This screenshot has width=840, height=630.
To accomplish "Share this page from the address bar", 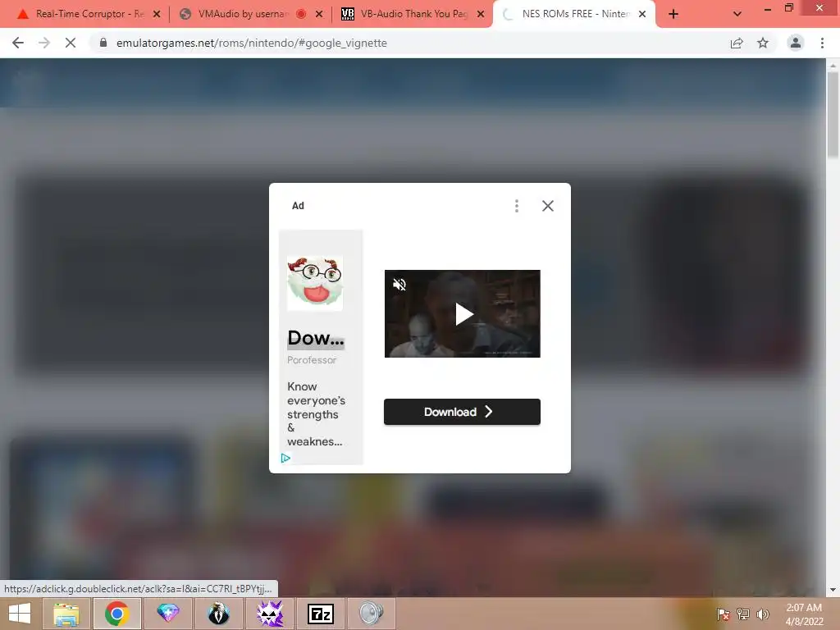I will 737,43.
